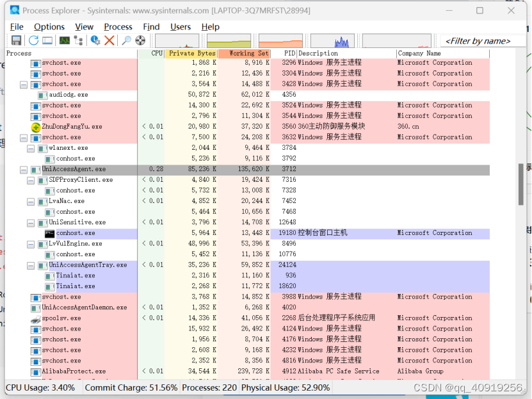Click the UniAccessAgentTray.exe process icon

(43, 266)
